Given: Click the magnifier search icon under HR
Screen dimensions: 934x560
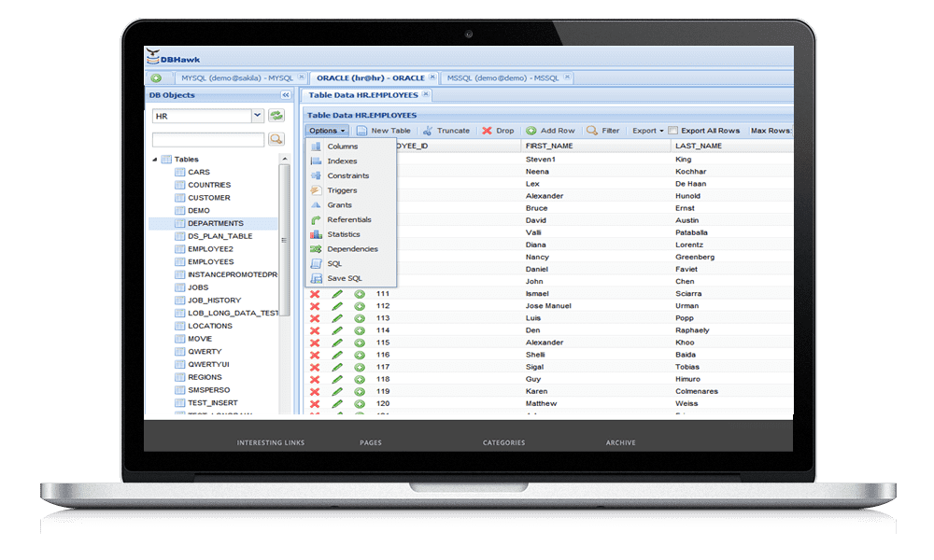Looking at the screenshot, I should coord(276,139).
